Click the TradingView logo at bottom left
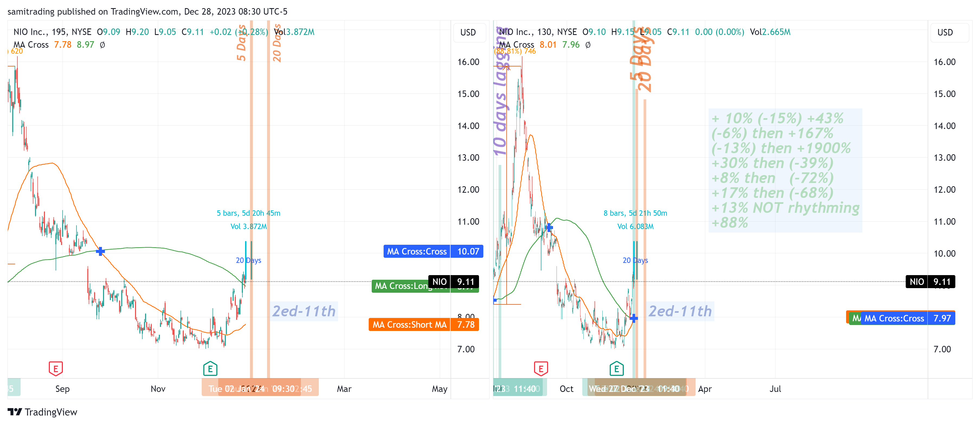Viewport: 980px width, 425px height. pyautogui.click(x=42, y=412)
